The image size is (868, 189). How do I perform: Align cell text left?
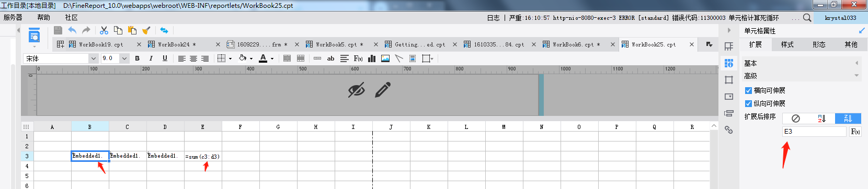(182, 58)
